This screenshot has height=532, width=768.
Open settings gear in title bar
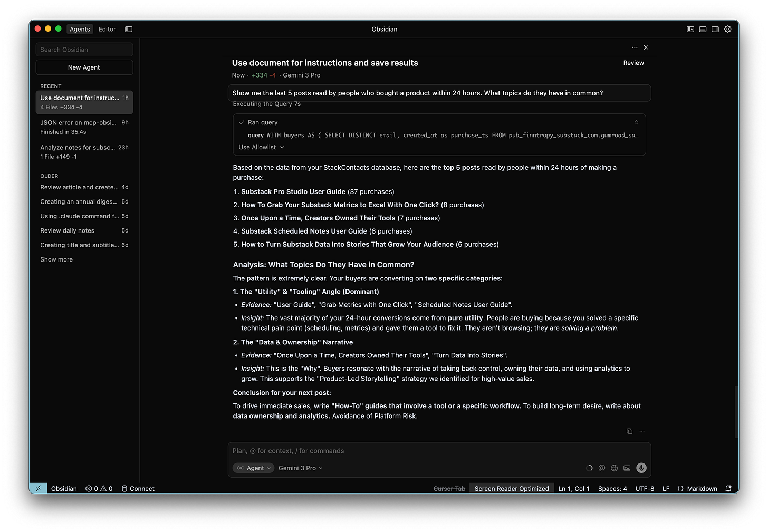pos(728,30)
